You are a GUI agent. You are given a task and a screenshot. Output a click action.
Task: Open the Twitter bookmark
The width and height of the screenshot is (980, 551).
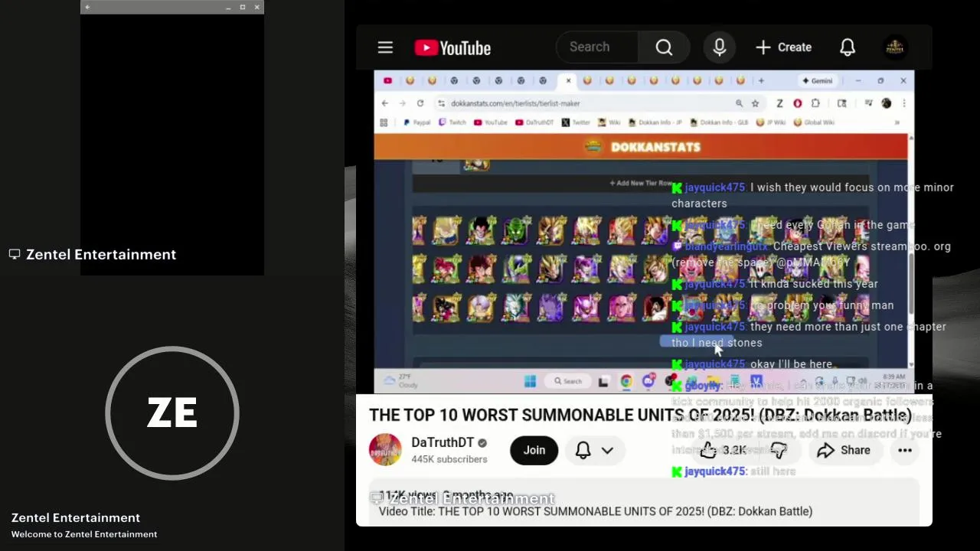pos(577,122)
